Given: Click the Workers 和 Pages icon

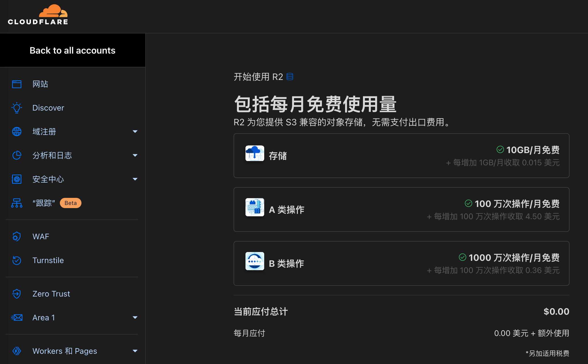Looking at the screenshot, I should tap(16, 351).
